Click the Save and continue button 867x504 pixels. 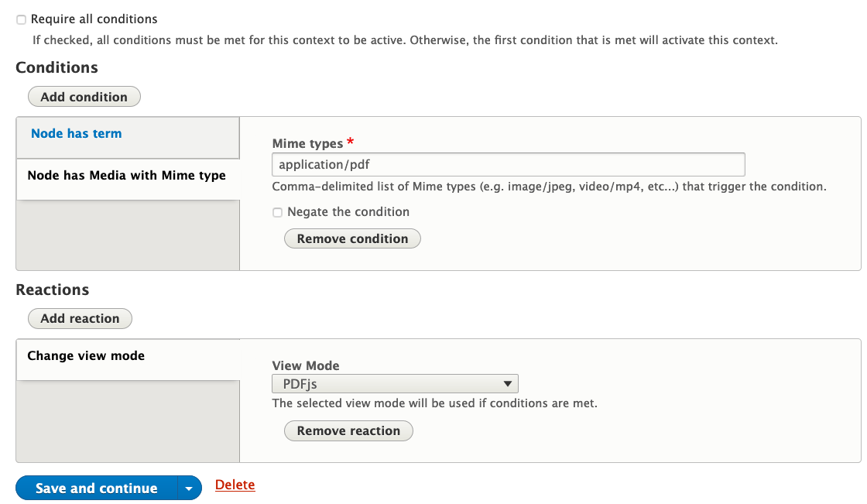click(x=96, y=488)
